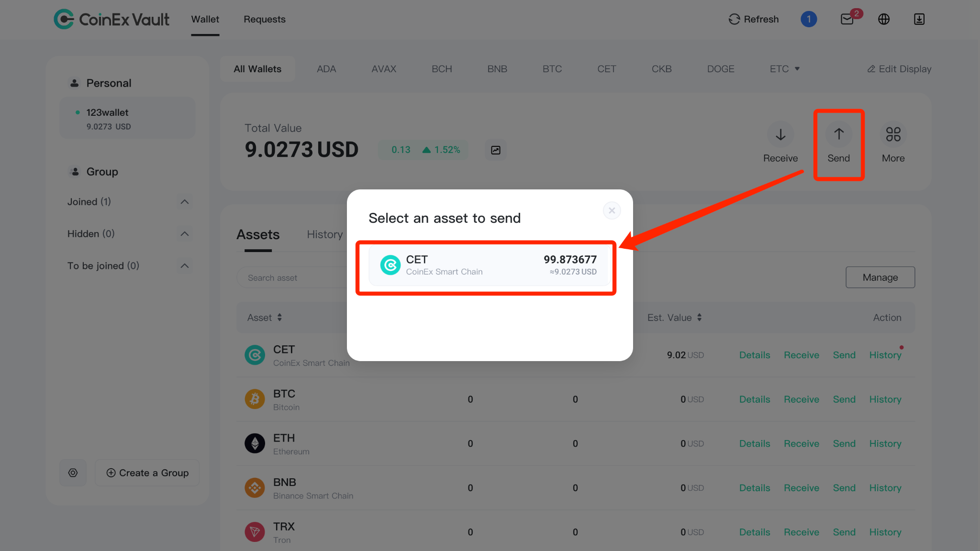Switch to the Requests tab
Screen dimensions: 980x551
coord(264,19)
